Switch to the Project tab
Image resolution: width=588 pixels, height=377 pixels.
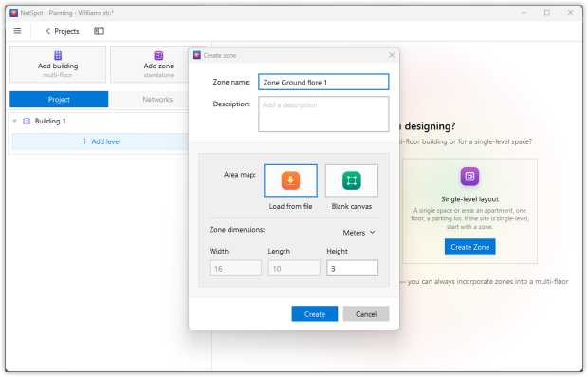pyautogui.click(x=59, y=99)
